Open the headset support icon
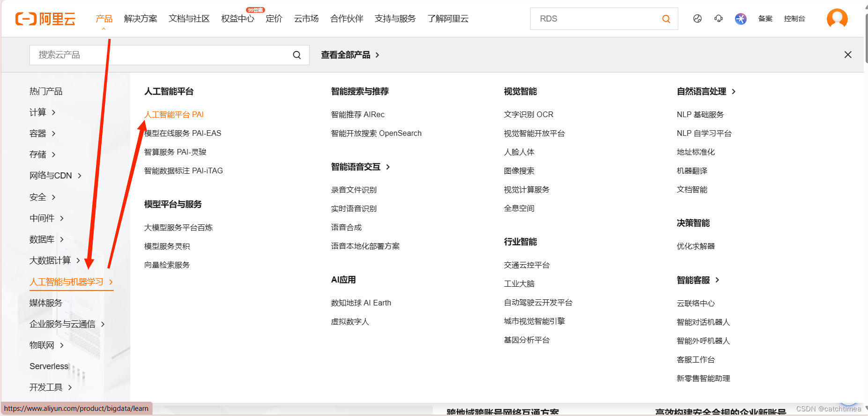This screenshot has height=416, width=868. point(718,19)
